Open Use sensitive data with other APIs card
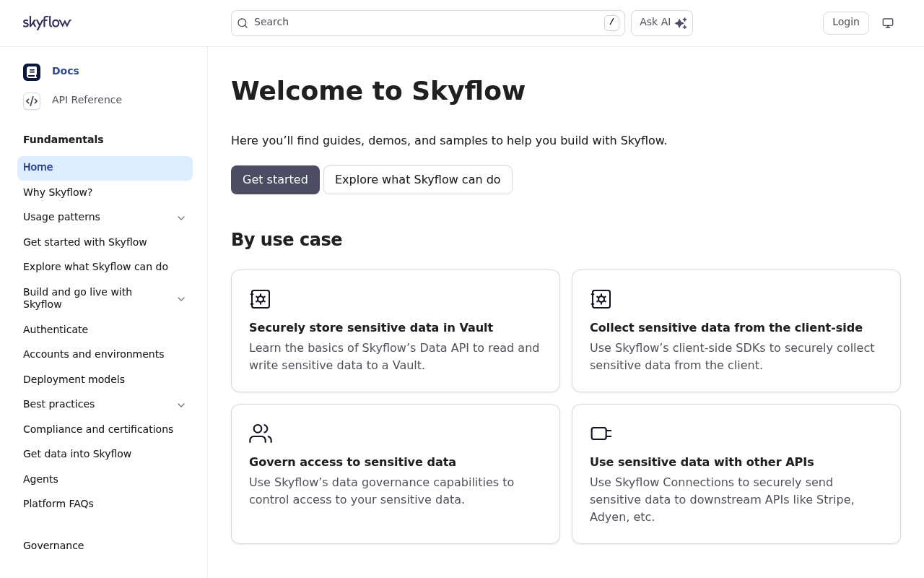This screenshot has width=924, height=578. coord(736,474)
